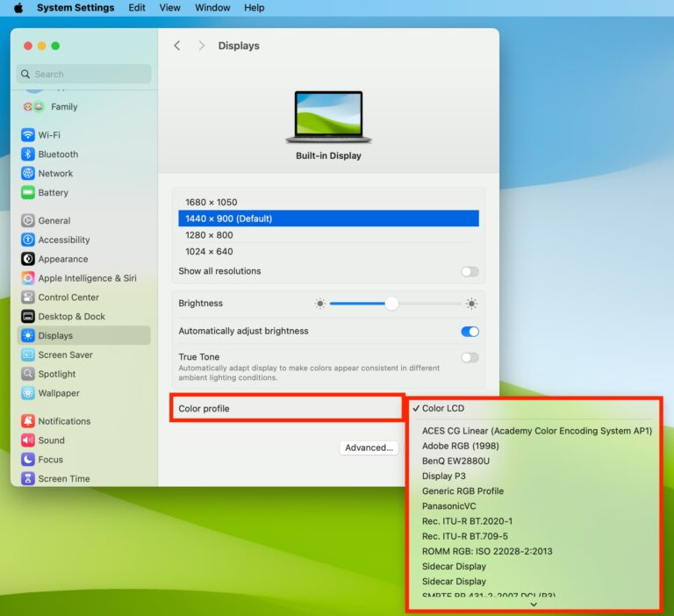Open the Help menu
Screen dimensions: 674x616
254,8
